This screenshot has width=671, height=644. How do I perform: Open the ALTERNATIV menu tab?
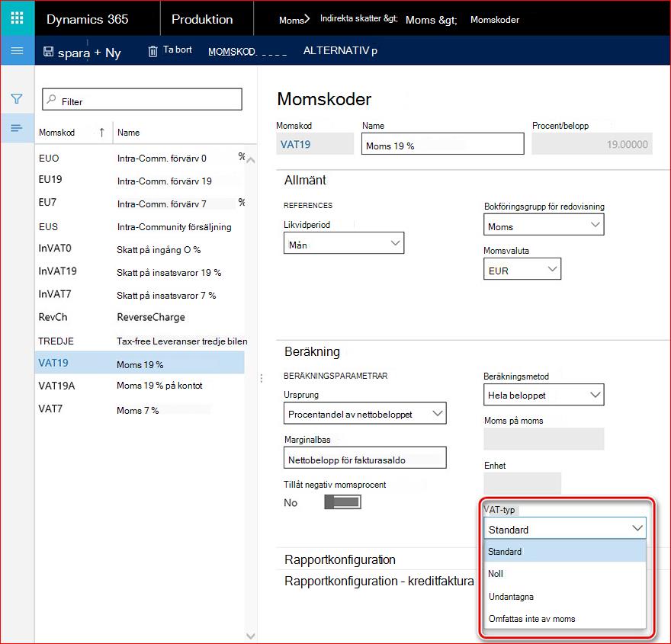(340, 50)
